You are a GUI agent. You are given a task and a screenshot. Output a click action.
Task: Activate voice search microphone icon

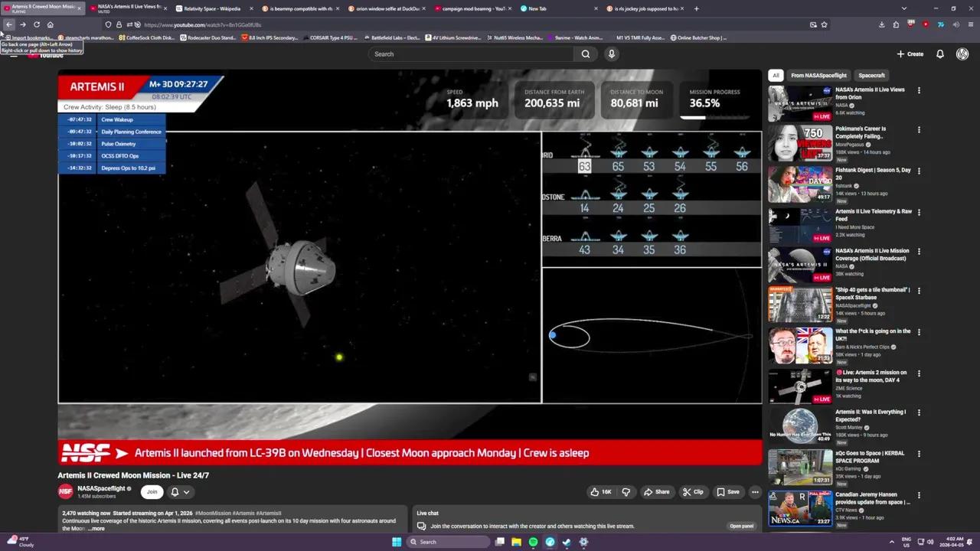tap(611, 54)
